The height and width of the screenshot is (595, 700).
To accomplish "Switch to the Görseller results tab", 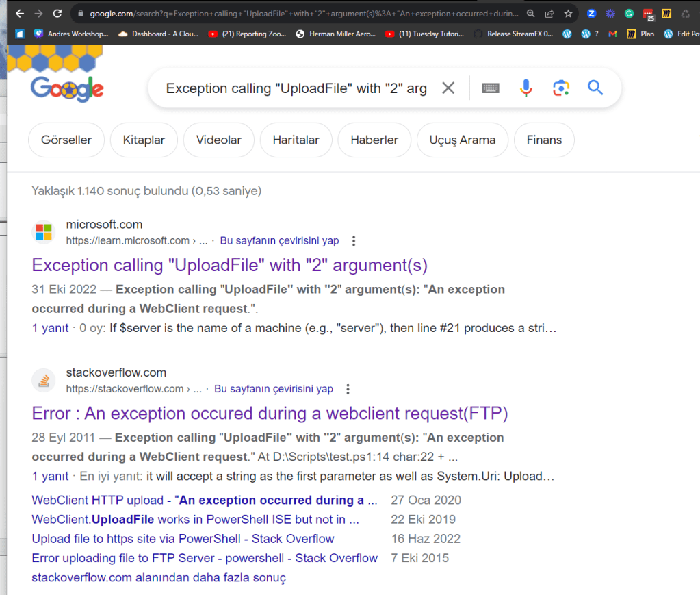I will coord(66,140).
